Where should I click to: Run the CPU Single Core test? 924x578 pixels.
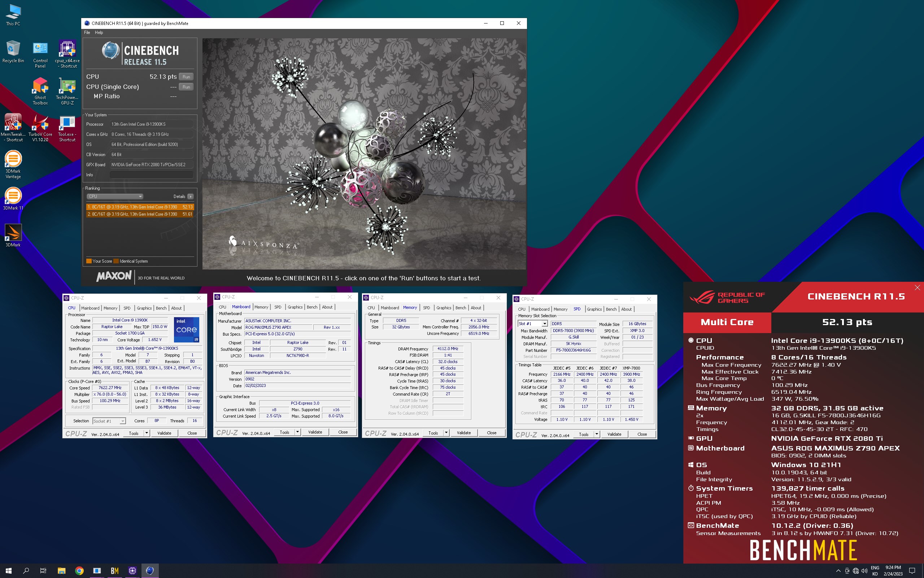click(186, 87)
